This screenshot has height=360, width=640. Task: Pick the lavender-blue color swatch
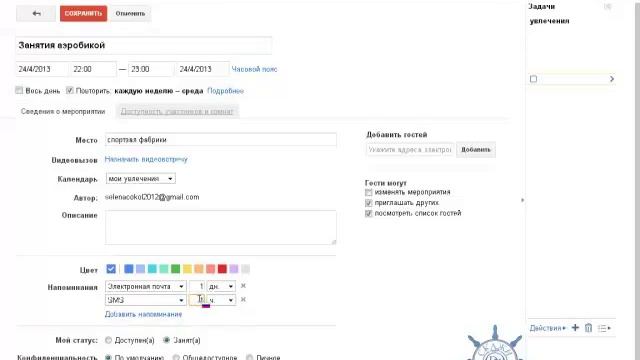click(140, 269)
